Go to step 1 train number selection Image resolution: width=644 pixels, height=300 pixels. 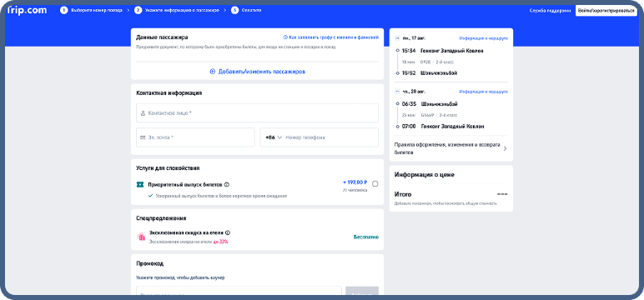[x=91, y=11]
